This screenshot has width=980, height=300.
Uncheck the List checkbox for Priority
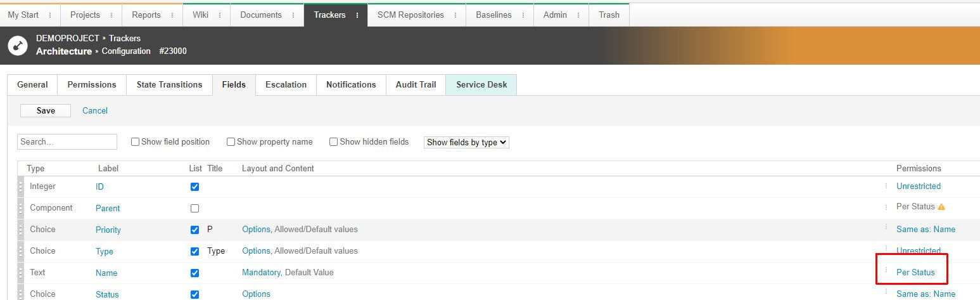coord(194,230)
